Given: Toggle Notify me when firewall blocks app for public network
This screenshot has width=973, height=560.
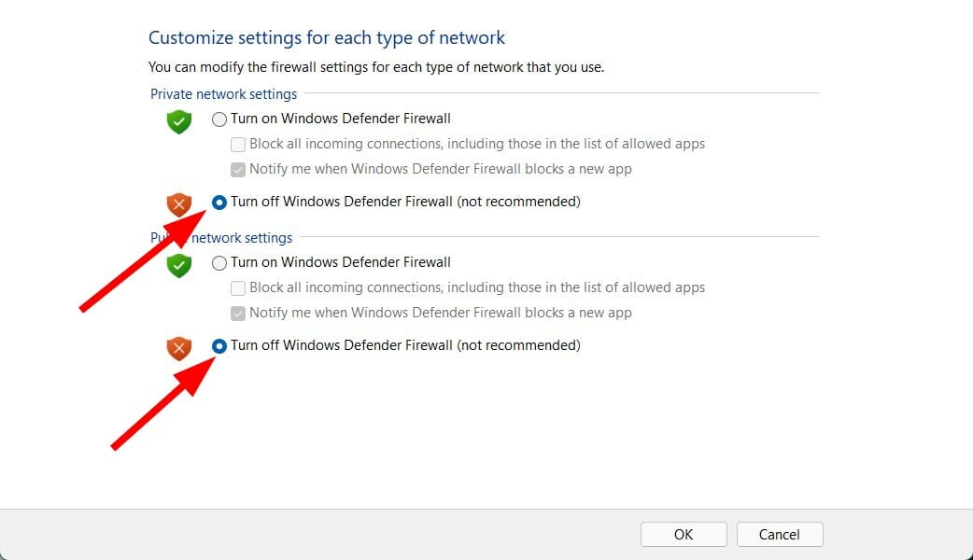Looking at the screenshot, I should point(238,313).
